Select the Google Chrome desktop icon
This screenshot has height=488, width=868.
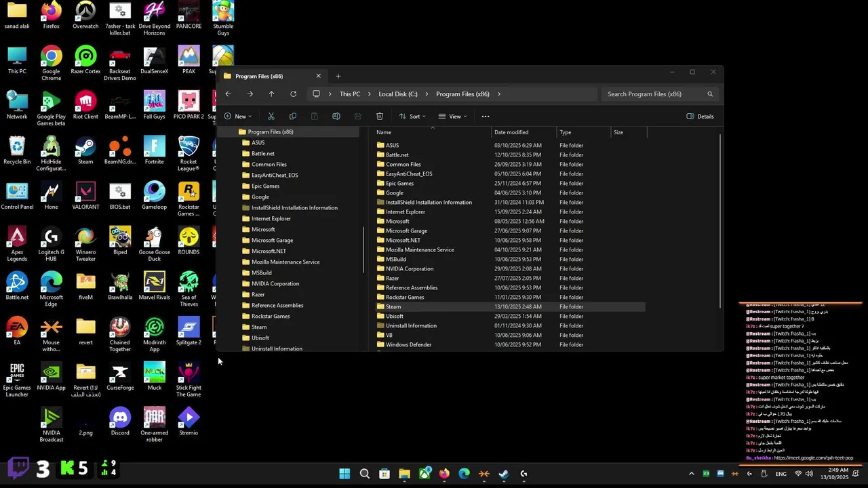click(51, 63)
